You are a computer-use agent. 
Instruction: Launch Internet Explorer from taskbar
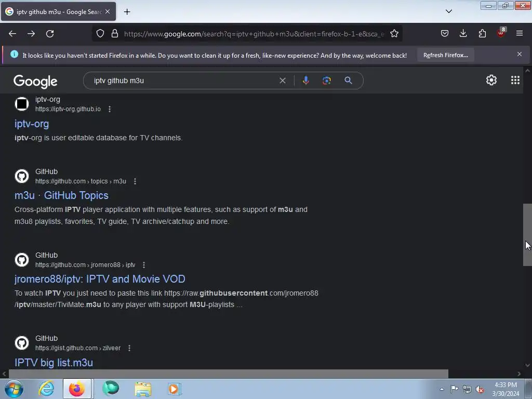(x=46, y=389)
